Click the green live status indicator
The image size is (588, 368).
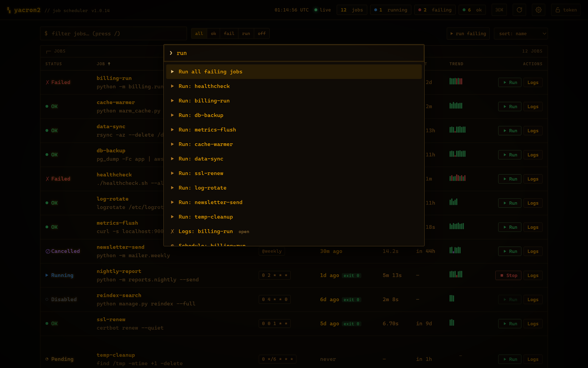point(322,10)
